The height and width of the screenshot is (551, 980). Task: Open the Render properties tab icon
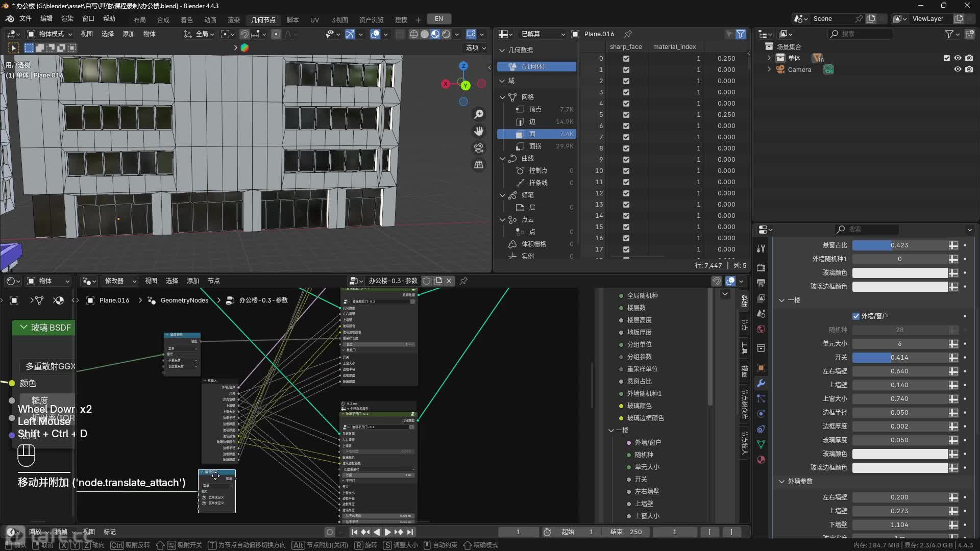coord(761,267)
